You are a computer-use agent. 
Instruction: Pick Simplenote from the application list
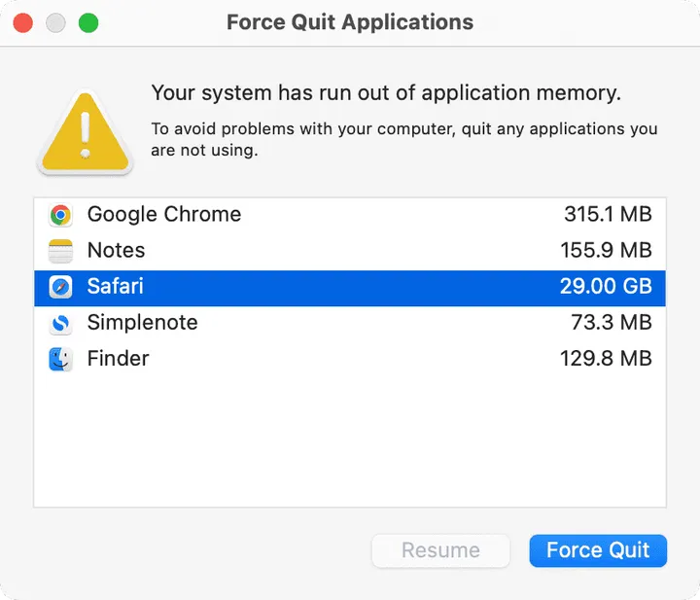point(142,323)
